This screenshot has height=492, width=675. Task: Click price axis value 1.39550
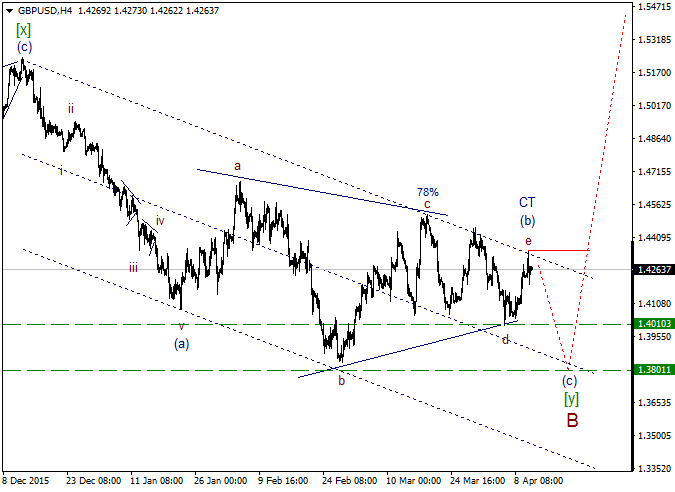[654, 336]
